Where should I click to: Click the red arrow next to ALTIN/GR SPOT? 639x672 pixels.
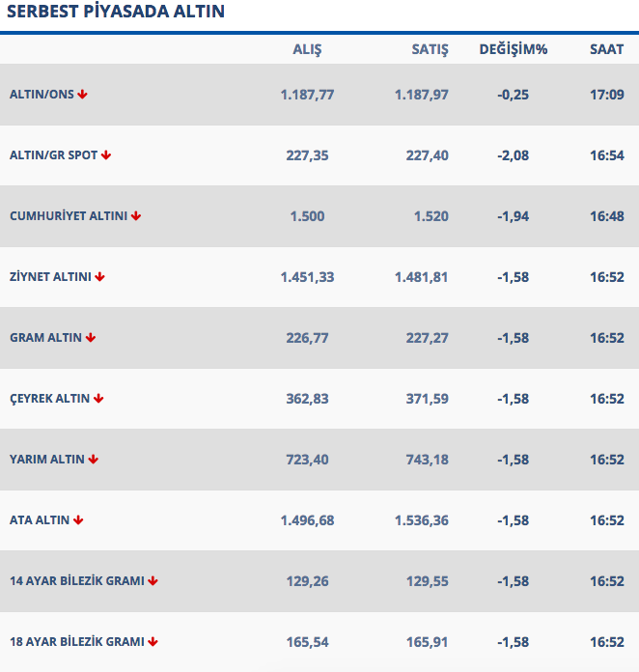[x=106, y=155]
